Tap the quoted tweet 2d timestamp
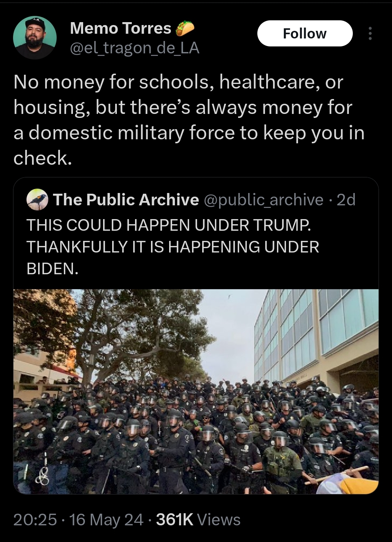 pos(346,200)
